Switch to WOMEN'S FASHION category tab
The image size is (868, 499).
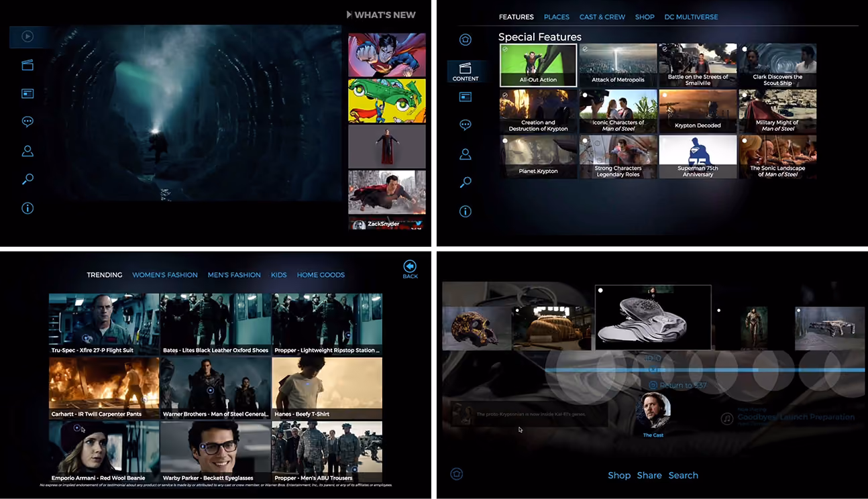[x=165, y=275]
